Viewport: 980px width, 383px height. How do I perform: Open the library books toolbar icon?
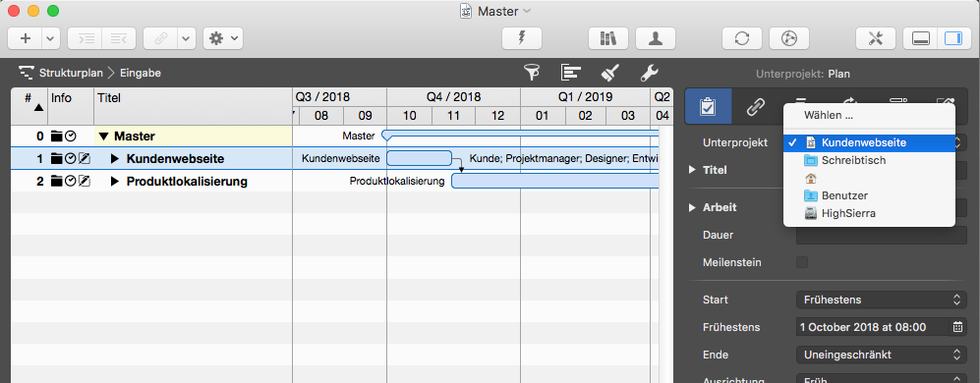coord(608,38)
